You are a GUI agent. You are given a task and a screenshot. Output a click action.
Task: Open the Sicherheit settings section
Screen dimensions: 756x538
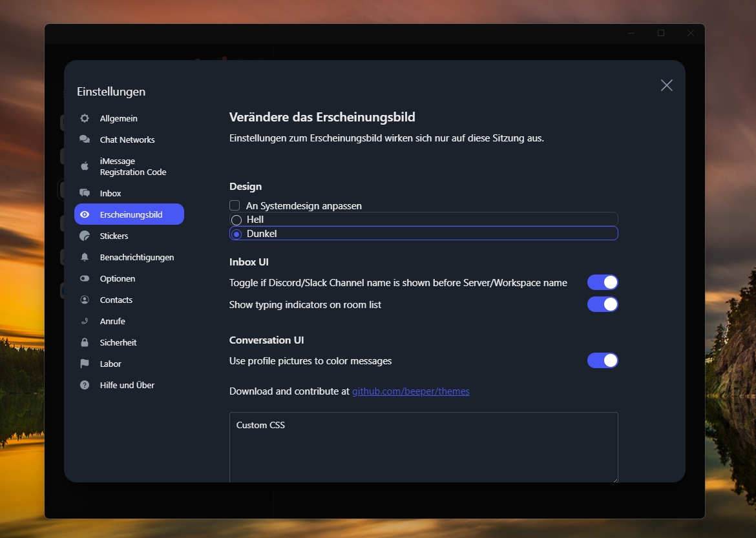click(129, 342)
